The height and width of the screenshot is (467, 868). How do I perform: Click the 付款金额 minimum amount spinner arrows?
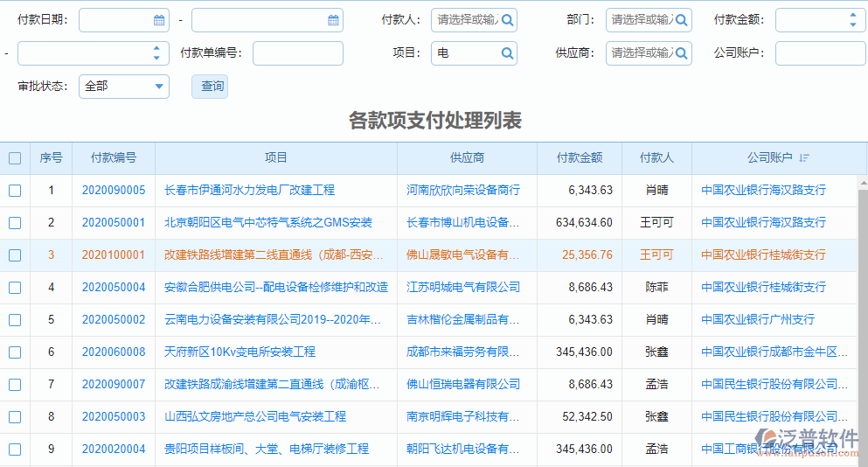click(852, 20)
